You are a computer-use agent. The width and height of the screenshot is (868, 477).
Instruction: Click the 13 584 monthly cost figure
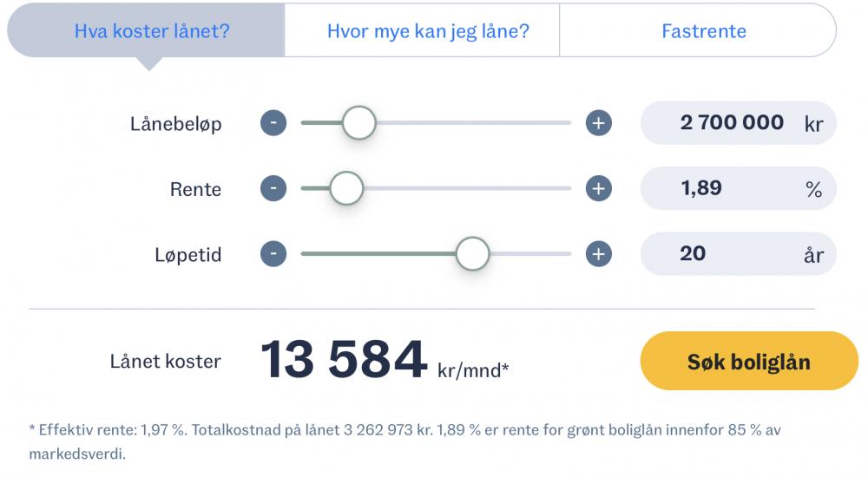point(344,360)
